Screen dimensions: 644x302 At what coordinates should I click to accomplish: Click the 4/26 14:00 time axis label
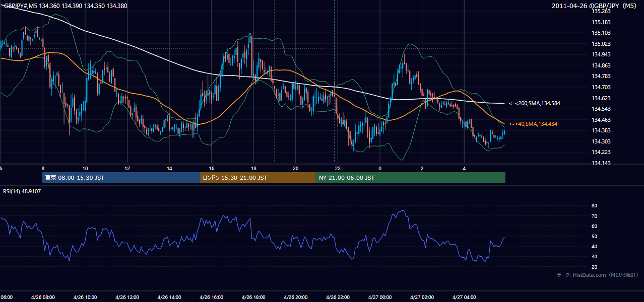169,297
